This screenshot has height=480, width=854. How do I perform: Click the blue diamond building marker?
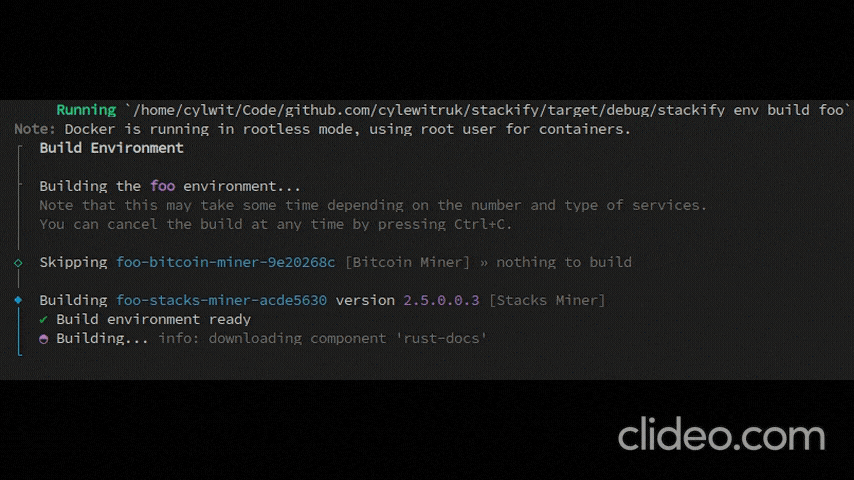(19, 300)
